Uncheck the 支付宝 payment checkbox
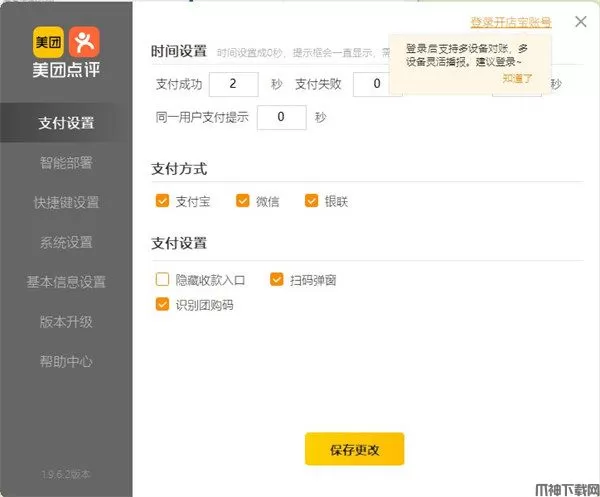 [163, 201]
